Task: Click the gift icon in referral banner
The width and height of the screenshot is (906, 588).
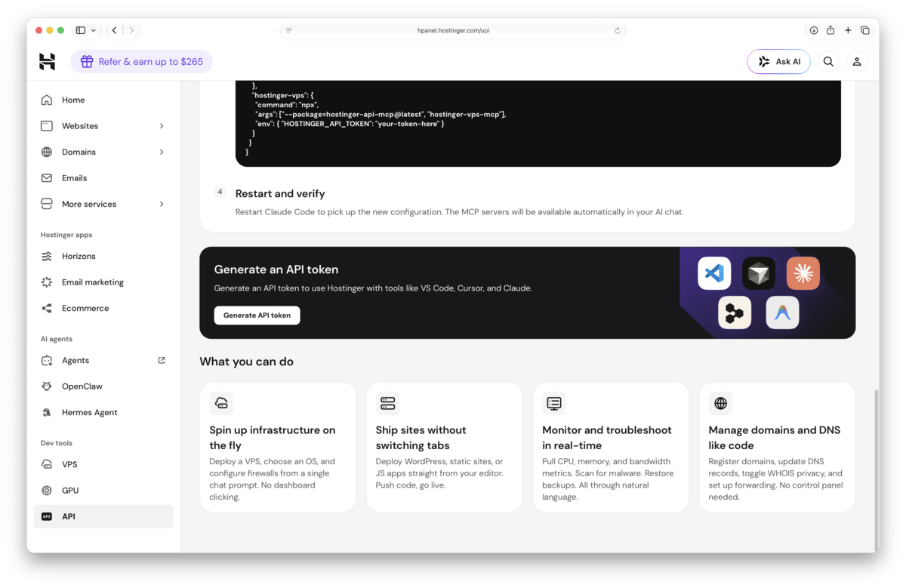Action: pos(87,62)
